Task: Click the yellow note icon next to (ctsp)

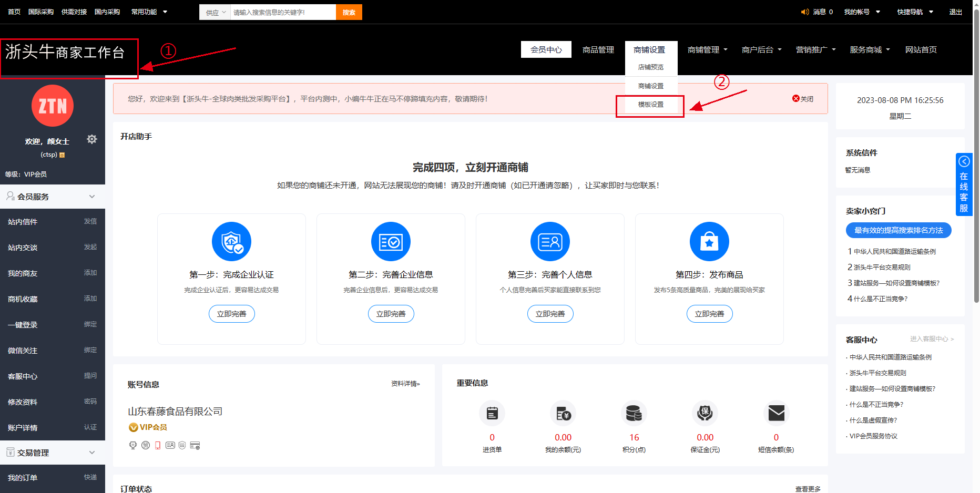Action: (x=62, y=155)
